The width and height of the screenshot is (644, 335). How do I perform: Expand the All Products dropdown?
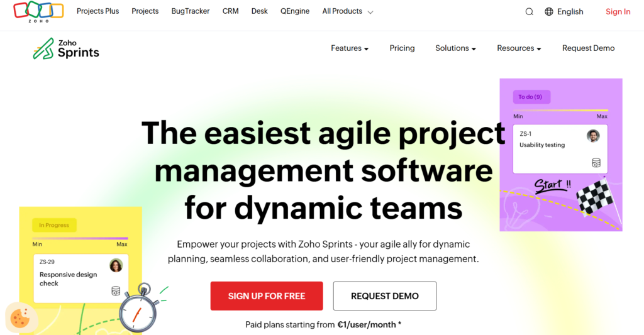(x=347, y=11)
